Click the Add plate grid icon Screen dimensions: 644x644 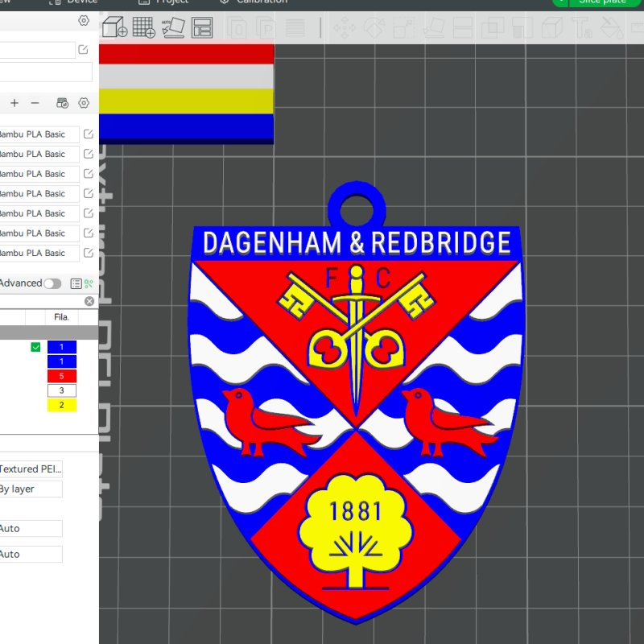144,27
